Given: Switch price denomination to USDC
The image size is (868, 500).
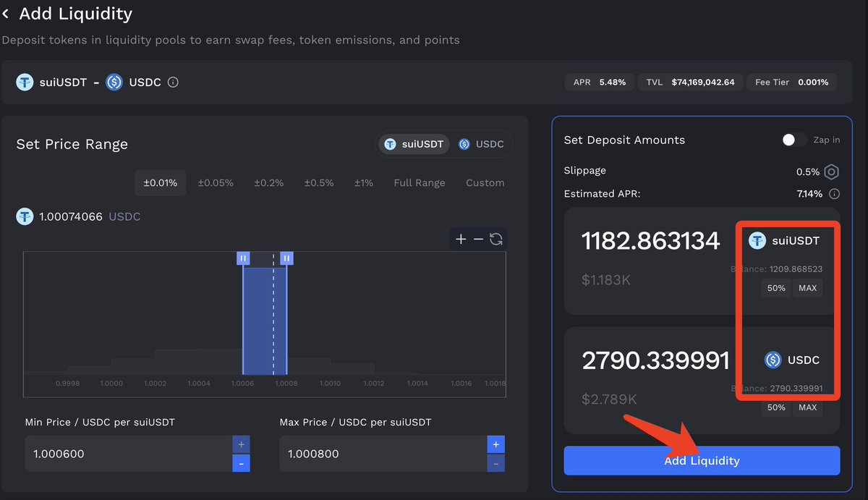Looking at the screenshot, I should coord(482,144).
